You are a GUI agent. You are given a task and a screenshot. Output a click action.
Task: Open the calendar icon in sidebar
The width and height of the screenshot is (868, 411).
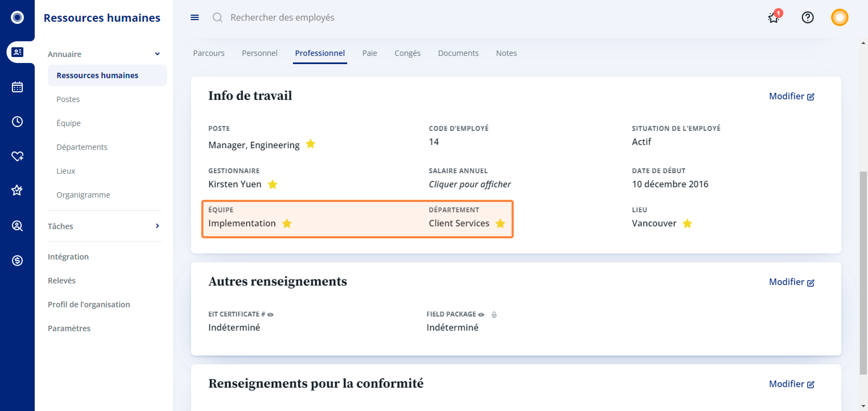pos(17,87)
